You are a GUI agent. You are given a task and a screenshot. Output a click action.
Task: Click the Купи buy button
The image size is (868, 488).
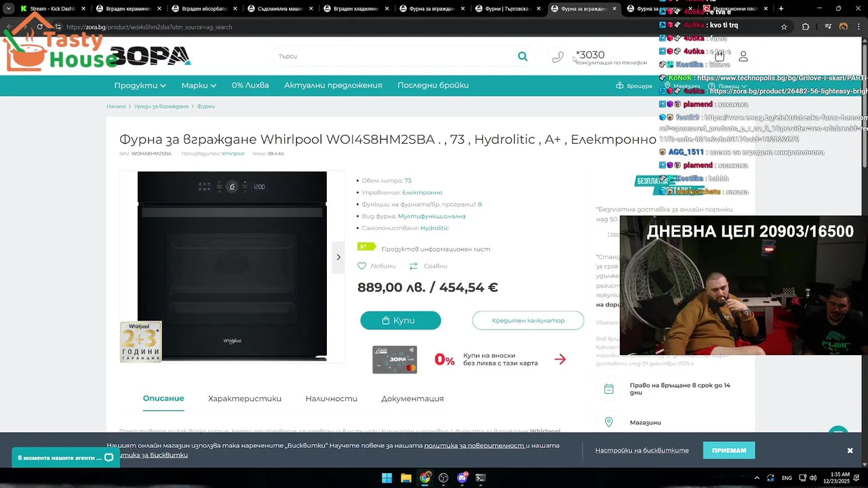coord(401,321)
